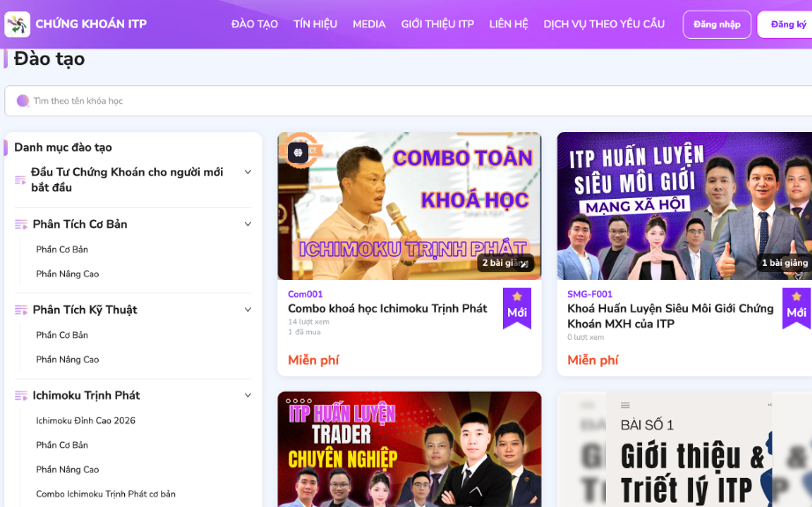812x507 pixels.
Task: Collapse the Phân Tích Kỹ Thuật category
Action: [x=248, y=310]
